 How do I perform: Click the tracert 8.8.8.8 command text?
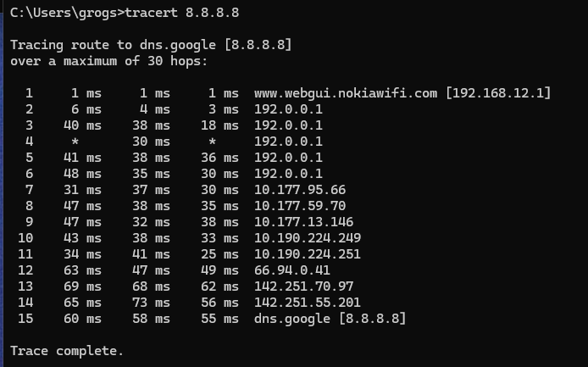[x=182, y=13]
